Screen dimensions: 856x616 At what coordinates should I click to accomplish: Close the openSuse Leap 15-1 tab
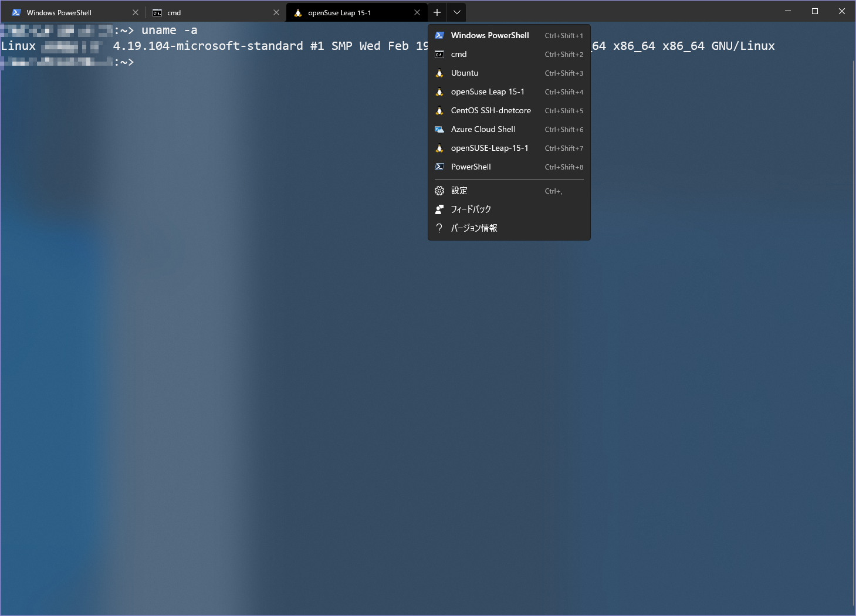point(417,12)
